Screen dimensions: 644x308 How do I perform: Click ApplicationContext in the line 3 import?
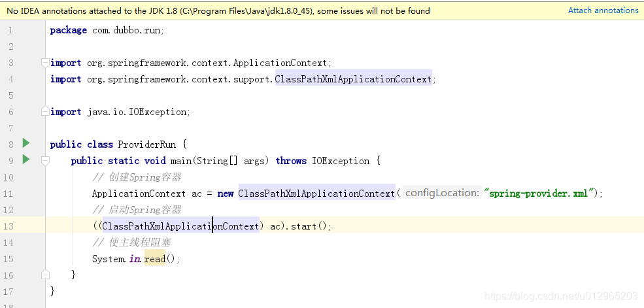pyautogui.click(x=280, y=63)
